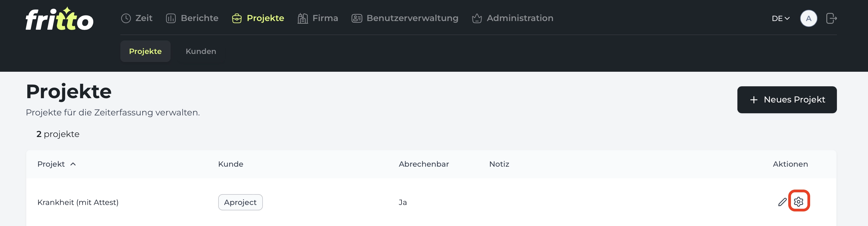Open settings gear for Krankheit project
Image resolution: width=868 pixels, height=226 pixels.
pyautogui.click(x=799, y=201)
